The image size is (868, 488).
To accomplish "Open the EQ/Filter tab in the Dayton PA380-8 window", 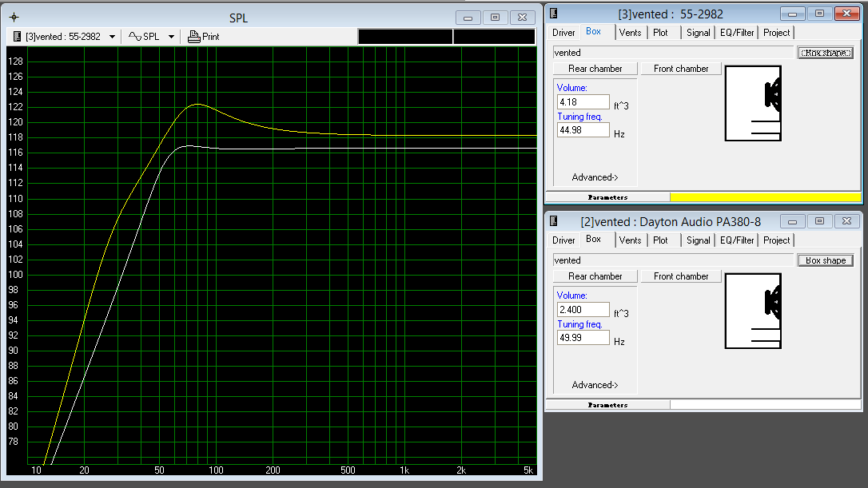I will [736, 240].
